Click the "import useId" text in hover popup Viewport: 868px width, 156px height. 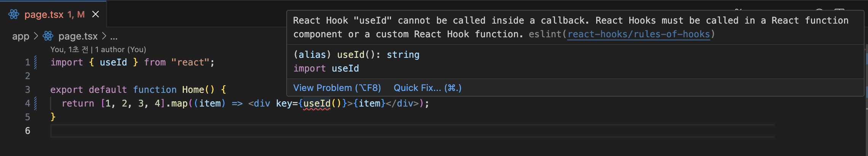326,68
